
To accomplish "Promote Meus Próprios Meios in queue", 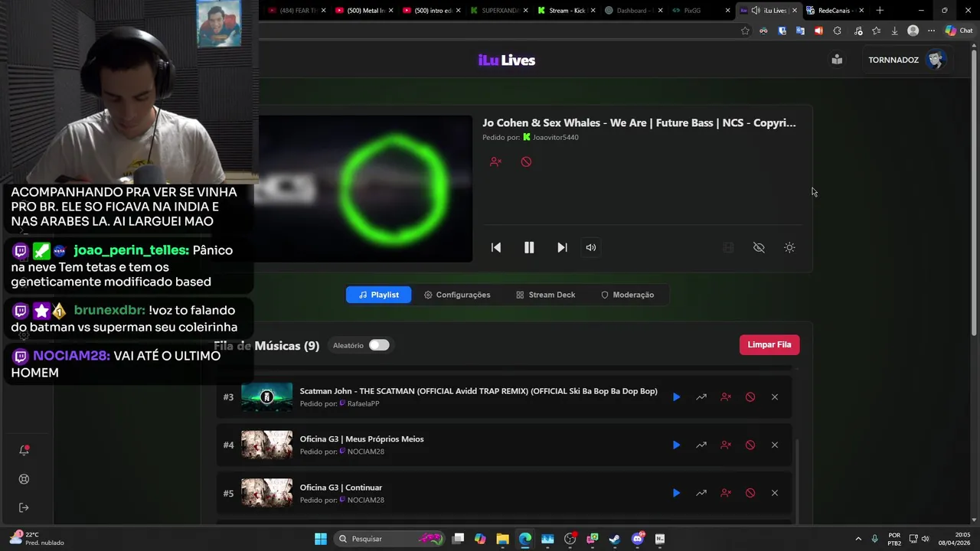I will point(701,445).
